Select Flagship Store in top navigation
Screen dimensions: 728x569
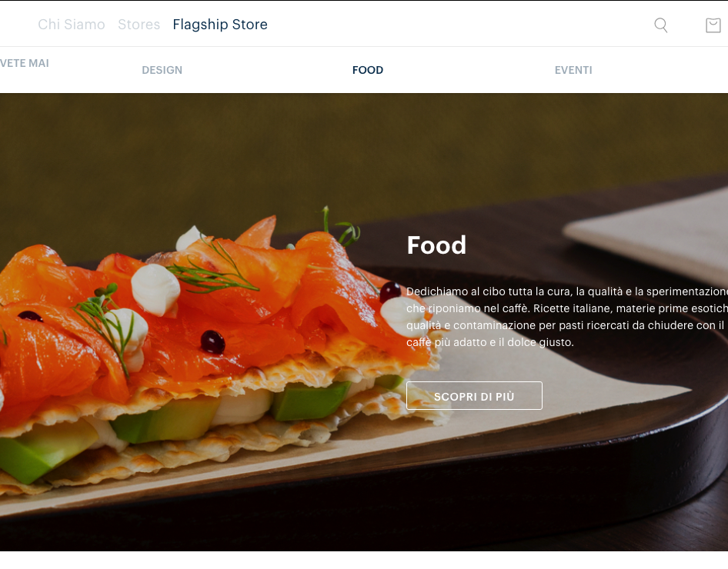coord(220,24)
